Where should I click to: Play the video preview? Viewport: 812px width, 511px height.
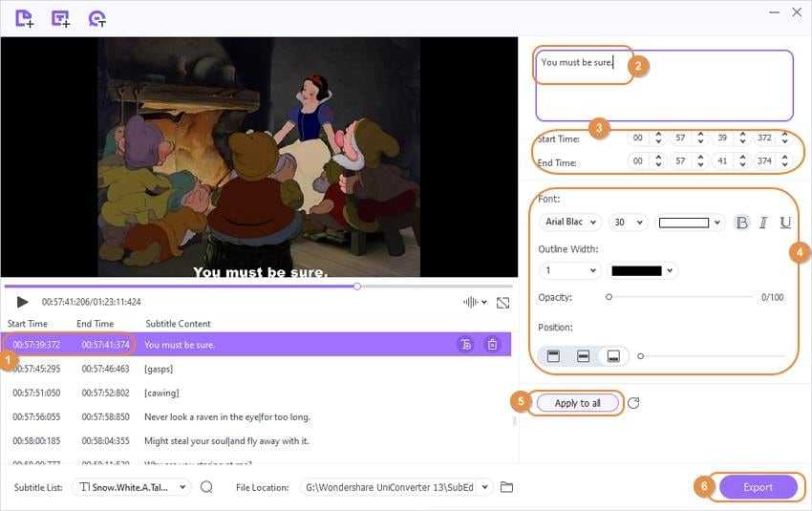point(22,302)
